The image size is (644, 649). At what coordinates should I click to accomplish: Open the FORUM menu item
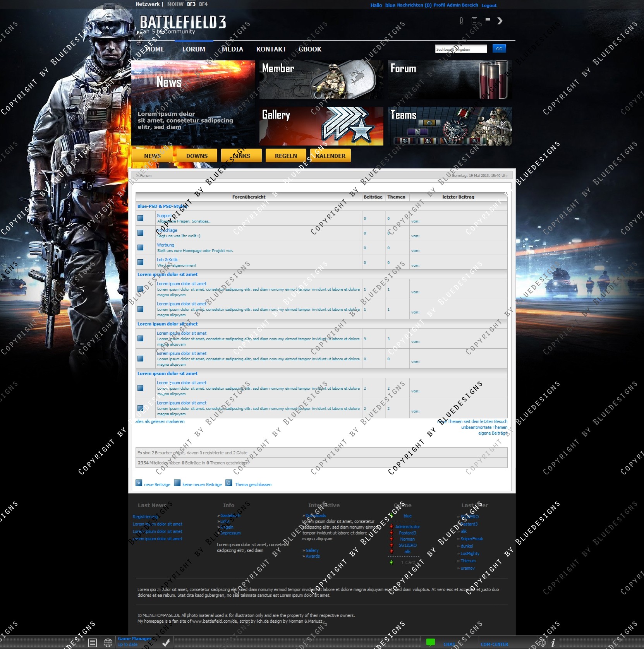coord(194,49)
